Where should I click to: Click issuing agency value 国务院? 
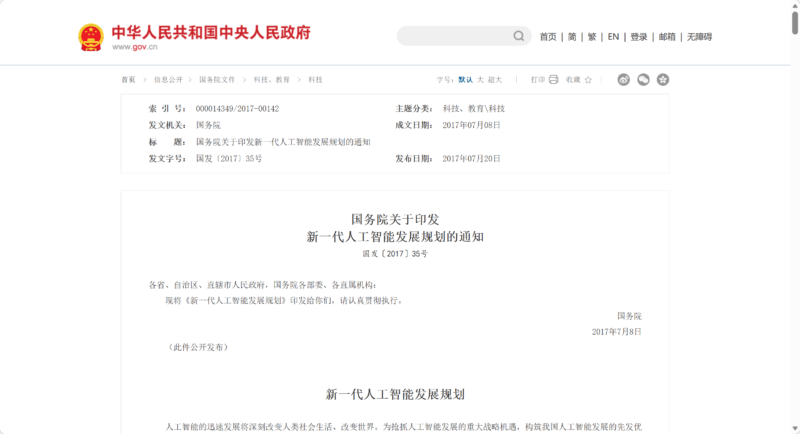click(208, 125)
